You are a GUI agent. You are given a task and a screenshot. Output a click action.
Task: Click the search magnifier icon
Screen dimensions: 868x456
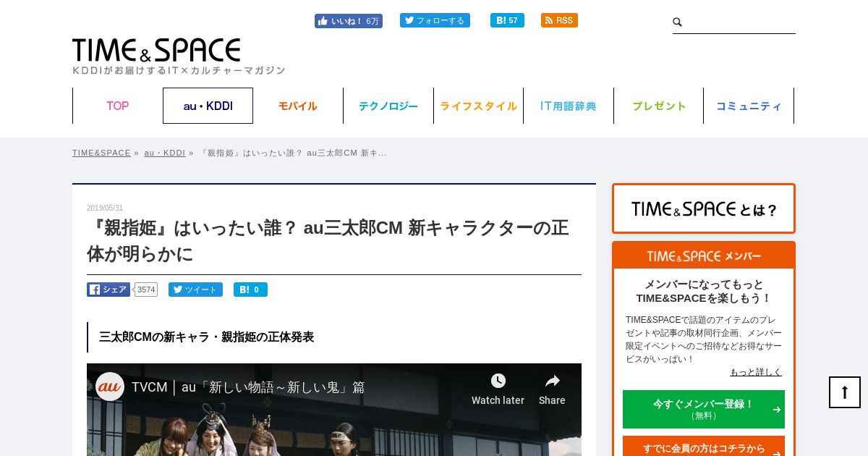(x=678, y=22)
